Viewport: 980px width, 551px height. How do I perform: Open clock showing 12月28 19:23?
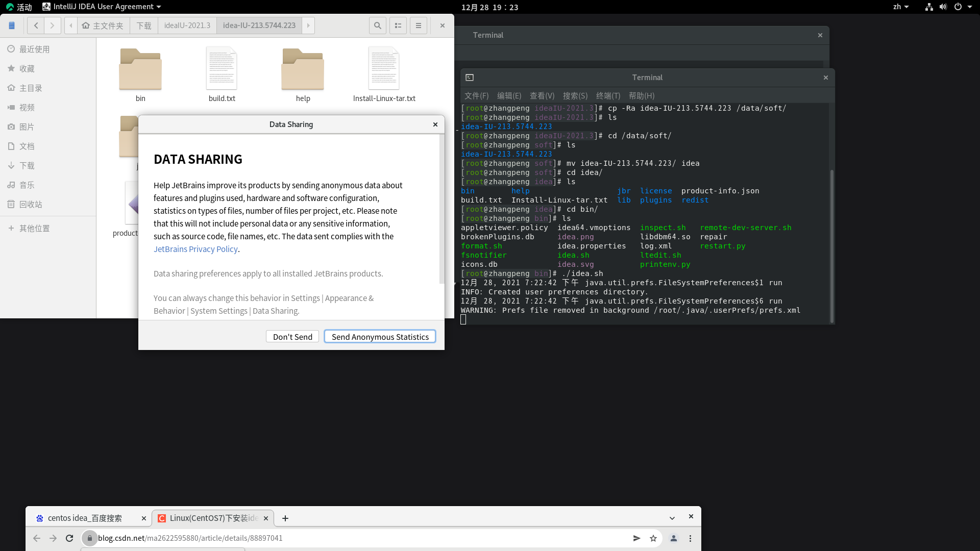489,7
